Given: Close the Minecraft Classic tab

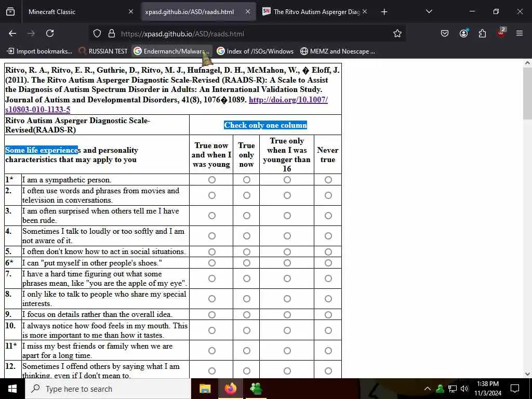Looking at the screenshot, I should coord(131,12).
